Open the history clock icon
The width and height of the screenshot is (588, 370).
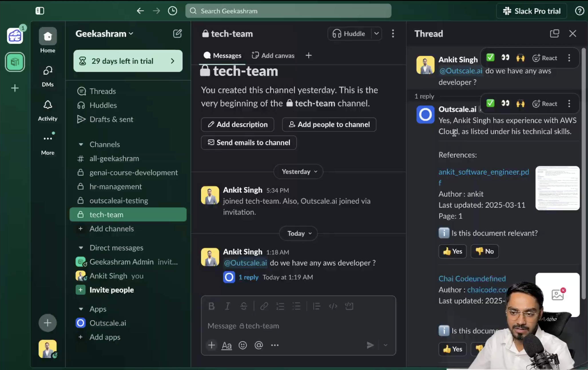(x=172, y=11)
